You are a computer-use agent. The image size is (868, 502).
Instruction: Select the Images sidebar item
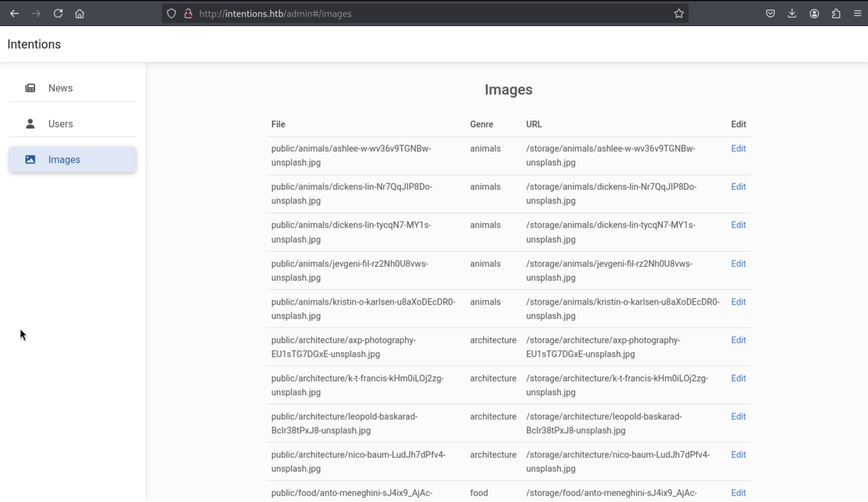point(64,160)
